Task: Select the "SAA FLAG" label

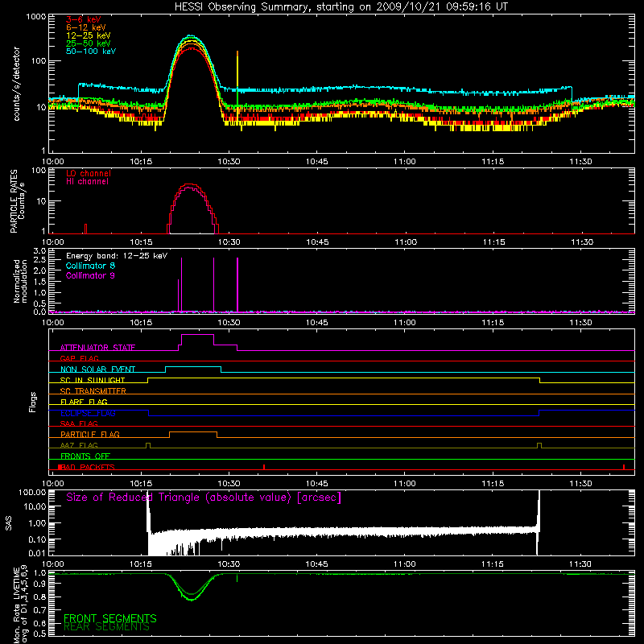Action: tap(79, 423)
